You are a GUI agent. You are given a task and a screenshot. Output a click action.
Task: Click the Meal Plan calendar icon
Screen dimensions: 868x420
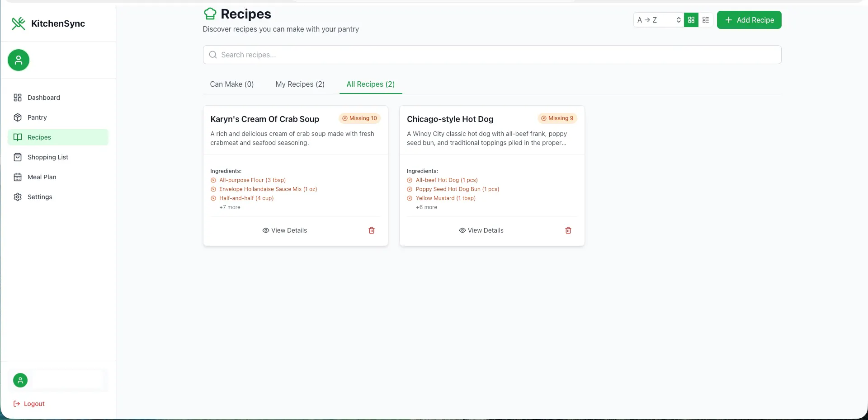click(x=18, y=177)
